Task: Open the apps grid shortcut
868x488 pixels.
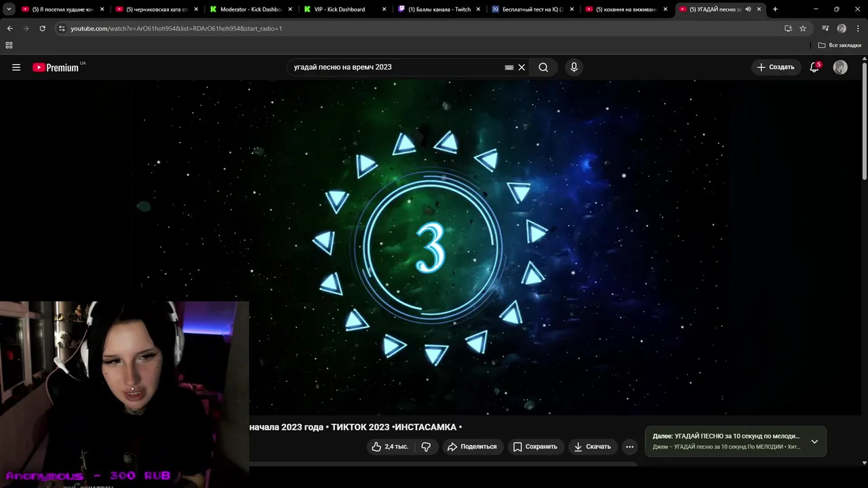Action: 9,45
